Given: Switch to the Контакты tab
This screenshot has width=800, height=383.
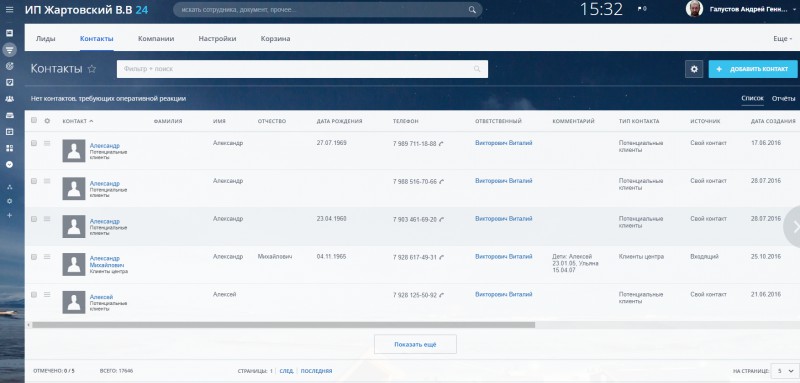Looking at the screenshot, I should pos(96,39).
